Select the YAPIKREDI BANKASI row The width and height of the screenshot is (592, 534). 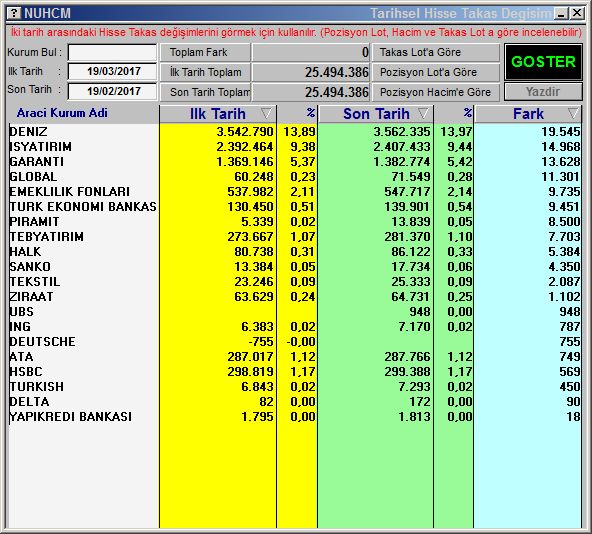coord(294,417)
